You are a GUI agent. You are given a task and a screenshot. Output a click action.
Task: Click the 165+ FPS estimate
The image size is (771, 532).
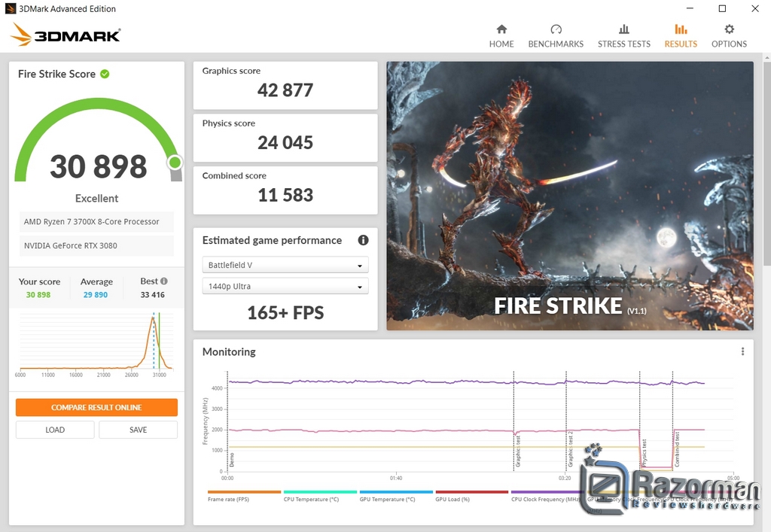(x=285, y=313)
